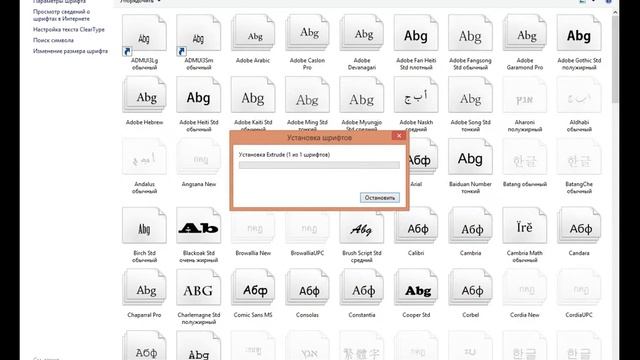Select the Birch Std font icon
640x360 pixels.
pyautogui.click(x=144, y=226)
